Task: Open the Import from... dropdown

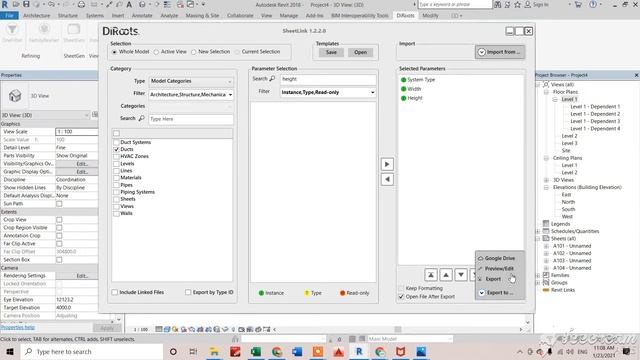Action: coord(500,52)
